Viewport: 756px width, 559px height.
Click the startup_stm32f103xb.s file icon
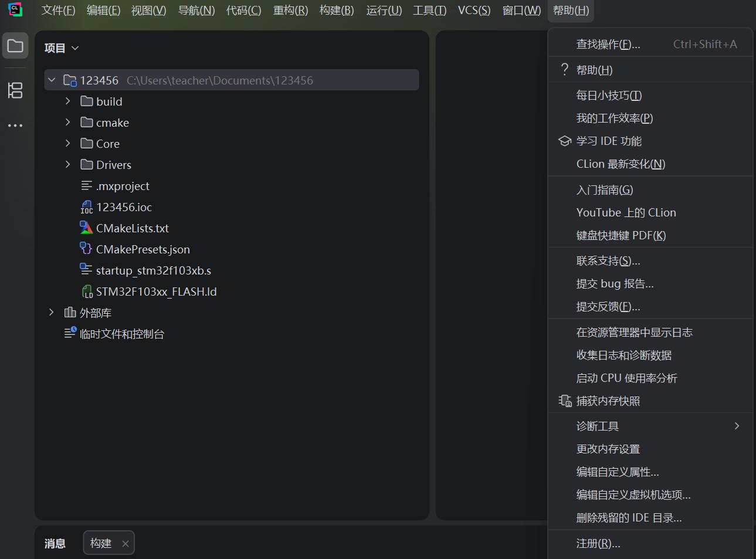(86, 269)
